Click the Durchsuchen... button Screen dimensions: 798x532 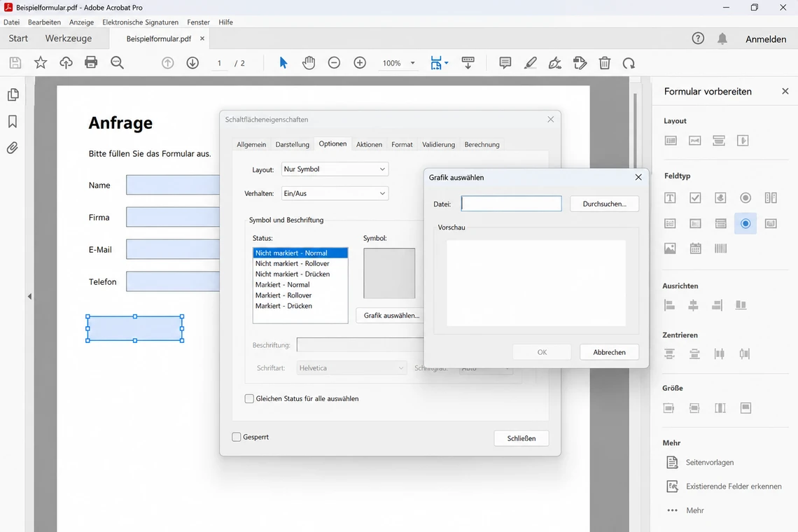pyautogui.click(x=604, y=204)
